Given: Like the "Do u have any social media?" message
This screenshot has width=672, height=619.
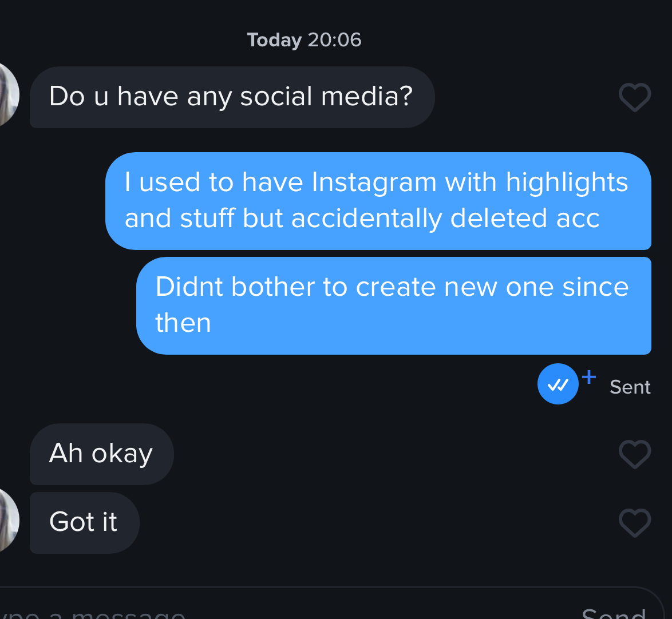Looking at the screenshot, I should click(x=635, y=97).
